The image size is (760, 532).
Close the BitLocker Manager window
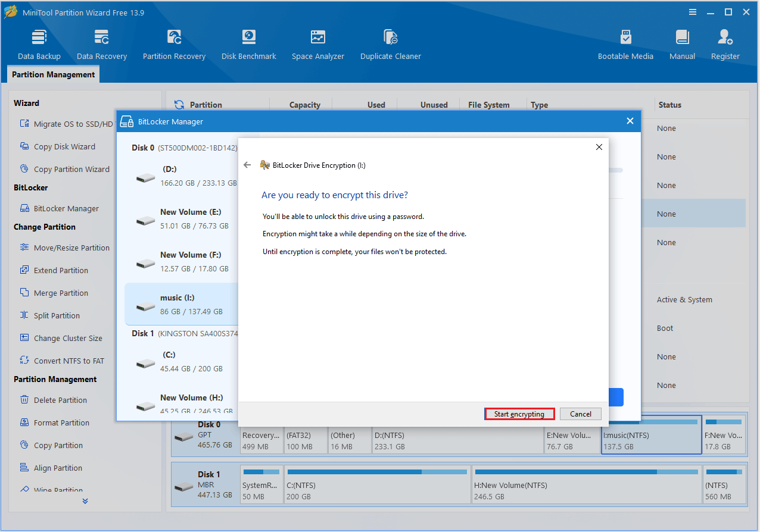(630, 121)
